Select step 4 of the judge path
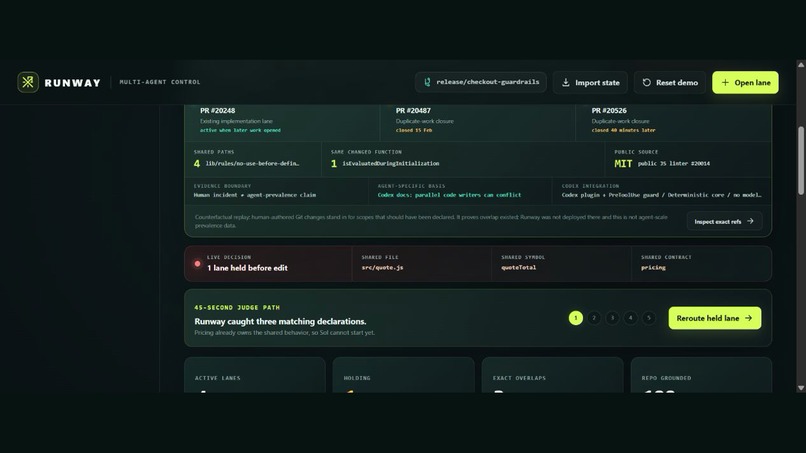 click(630, 318)
